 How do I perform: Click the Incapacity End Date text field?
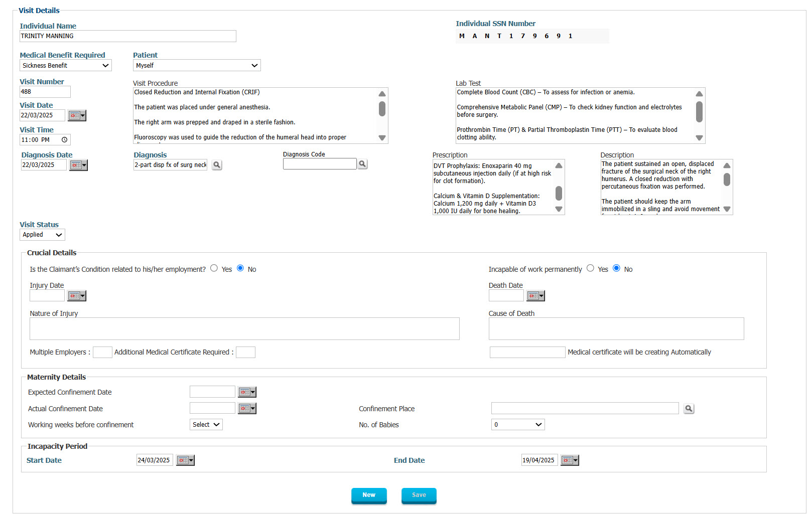click(539, 460)
